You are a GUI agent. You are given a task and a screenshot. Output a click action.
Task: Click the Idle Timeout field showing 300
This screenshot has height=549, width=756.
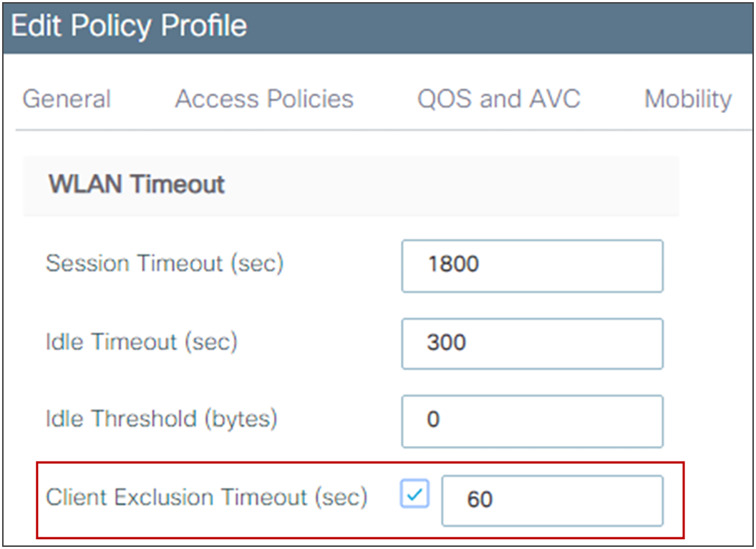pos(533,344)
